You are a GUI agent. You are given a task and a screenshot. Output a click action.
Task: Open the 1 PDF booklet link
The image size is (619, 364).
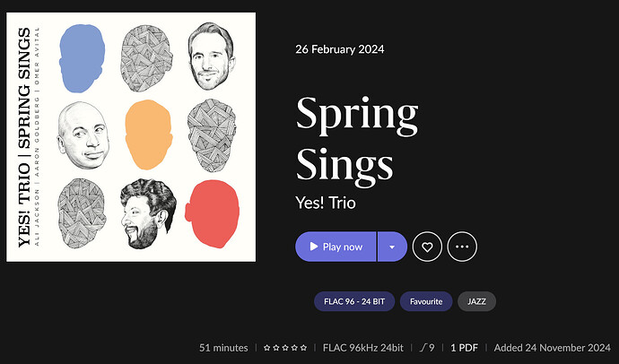tap(464, 347)
